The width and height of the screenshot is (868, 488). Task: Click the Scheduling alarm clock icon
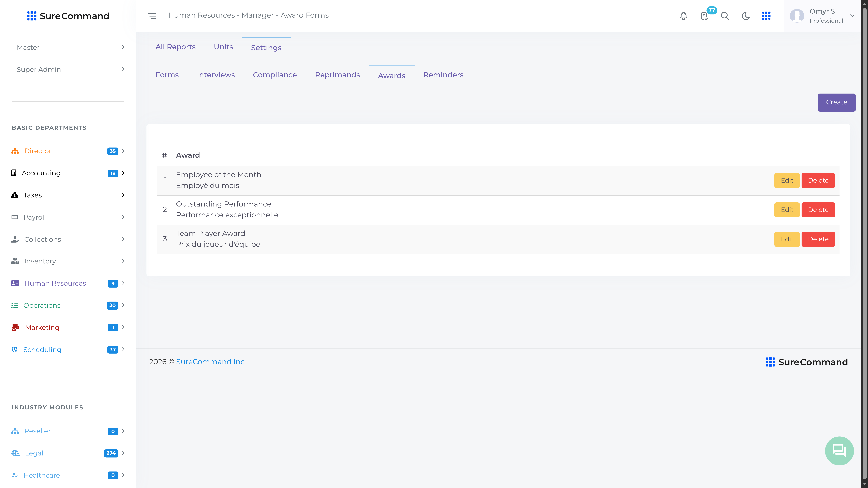pos(14,350)
